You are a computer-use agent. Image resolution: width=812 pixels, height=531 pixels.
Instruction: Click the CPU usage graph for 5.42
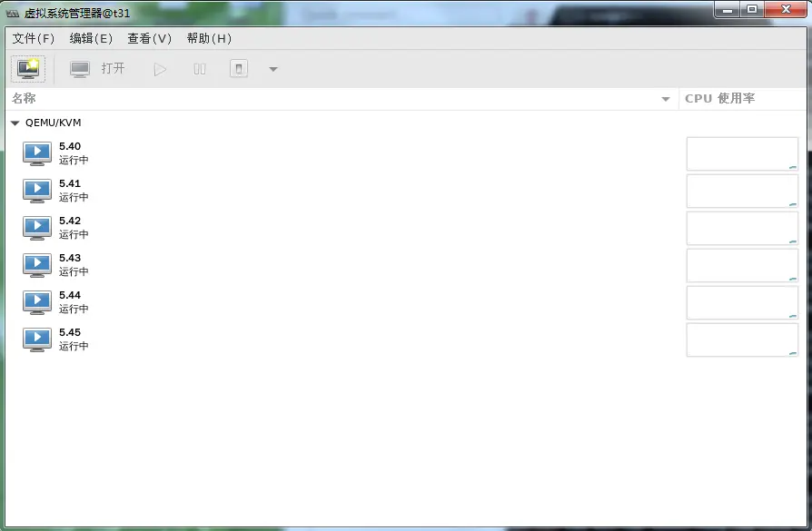pyautogui.click(x=742, y=228)
